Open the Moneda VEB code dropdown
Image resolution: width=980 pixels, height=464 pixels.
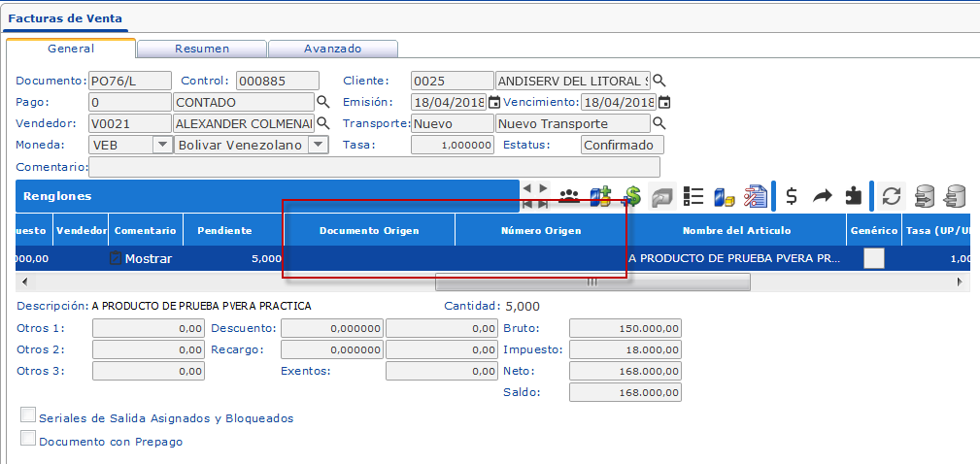(x=161, y=145)
